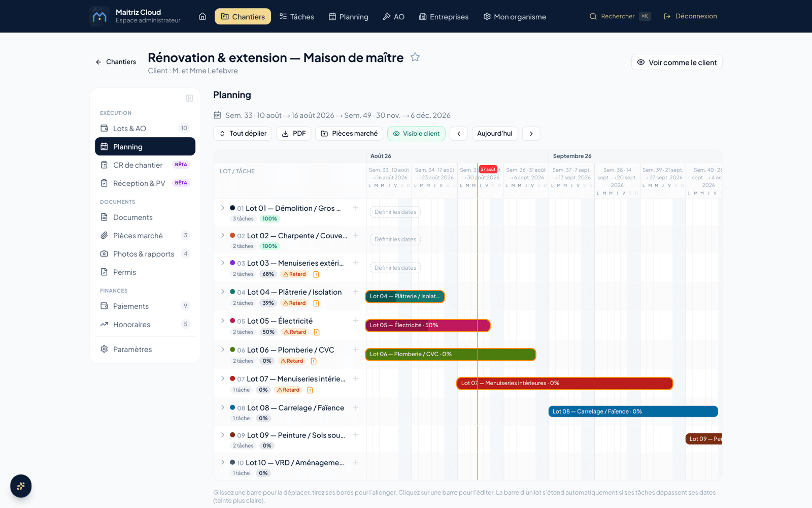The image size is (812, 508).
Task: Go to next period with right chevron
Action: [531, 134]
